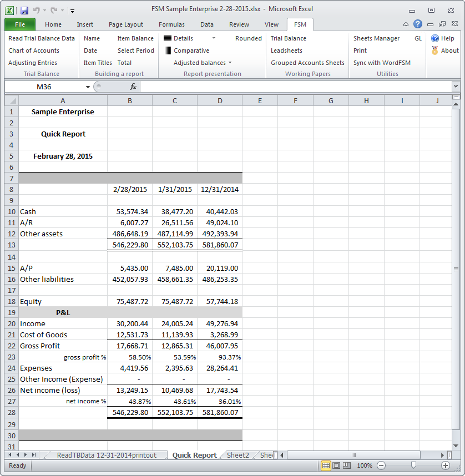Open the About medal icon
This screenshot has height=476, width=465.
pyautogui.click(x=435, y=50)
